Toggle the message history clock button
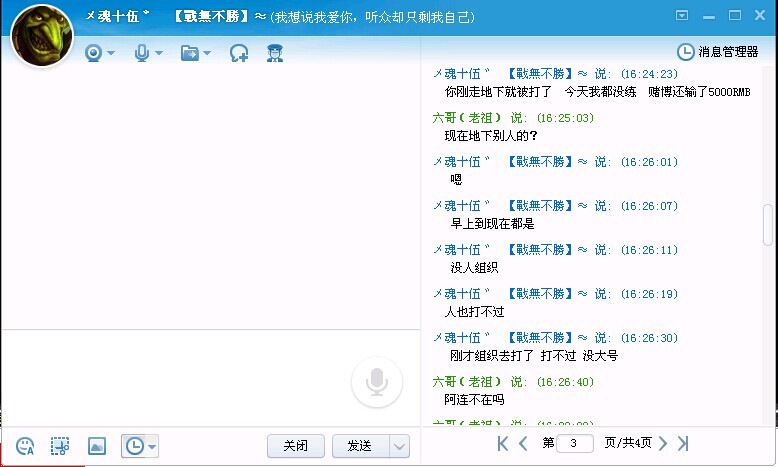Image resolution: width=778 pixels, height=467 pixels. point(133,446)
